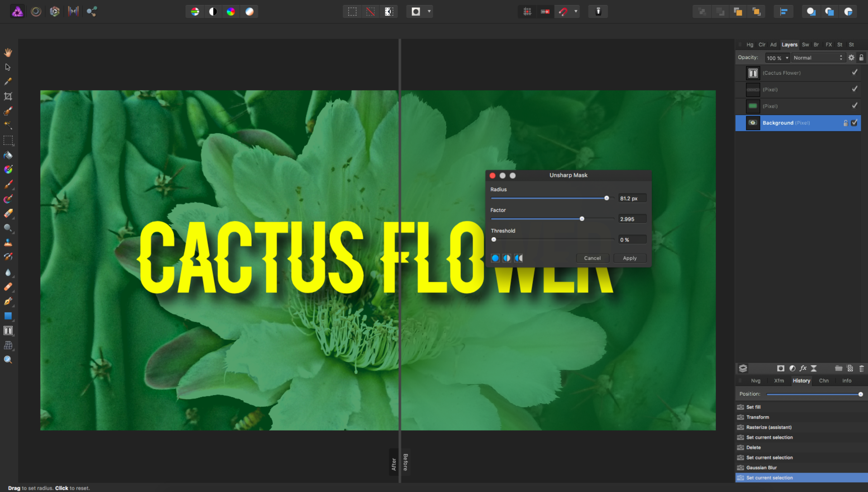The height and width of the screenshot is (492, 868).
Task: Click the Threshold slider handle
Action: point(494,240)
